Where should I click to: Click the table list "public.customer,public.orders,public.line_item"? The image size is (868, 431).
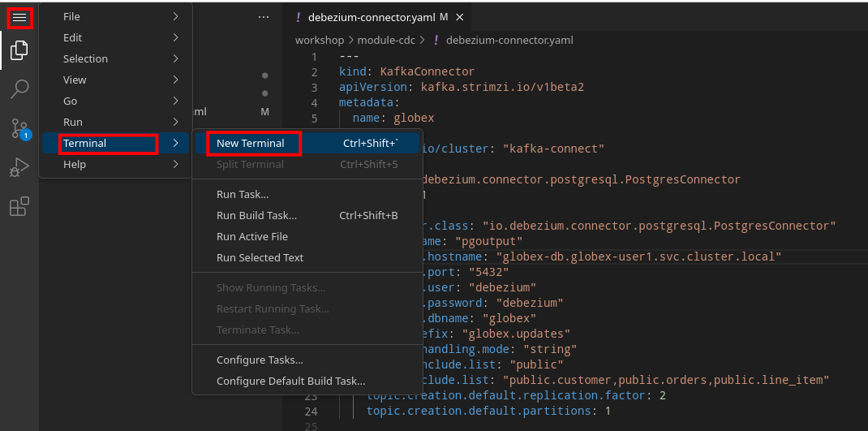coord(666,380)
